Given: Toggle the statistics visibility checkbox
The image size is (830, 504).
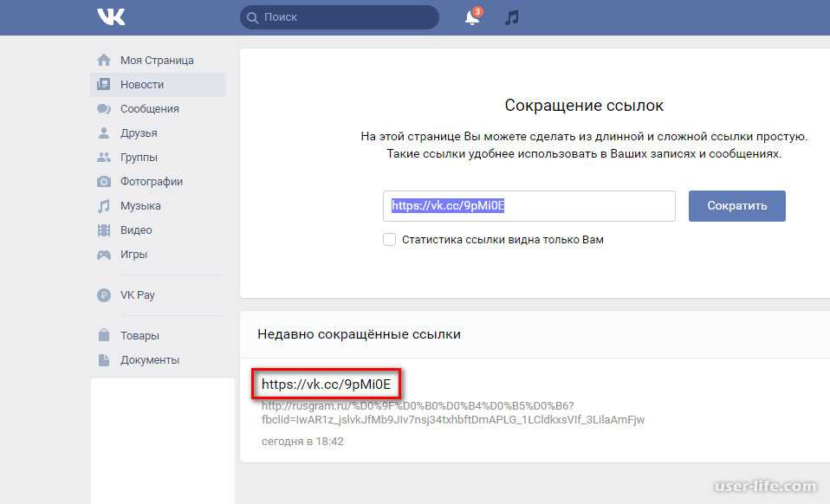Looking at the screenshot, I should (x=390, y=240).
